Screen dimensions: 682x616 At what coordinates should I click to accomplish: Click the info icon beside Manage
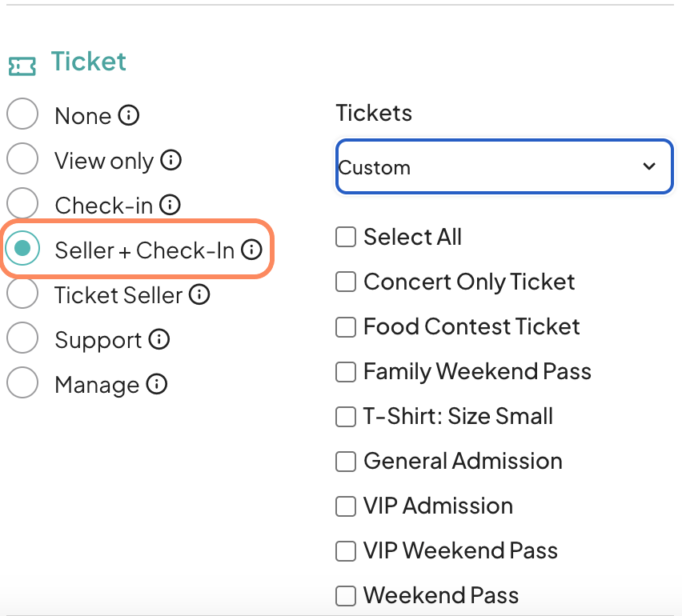pos(157,385)
